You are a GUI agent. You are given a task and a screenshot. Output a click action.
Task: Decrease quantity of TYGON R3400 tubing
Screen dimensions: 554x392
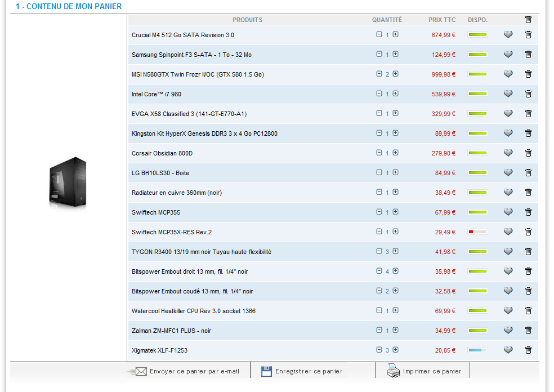coord(379,251)
